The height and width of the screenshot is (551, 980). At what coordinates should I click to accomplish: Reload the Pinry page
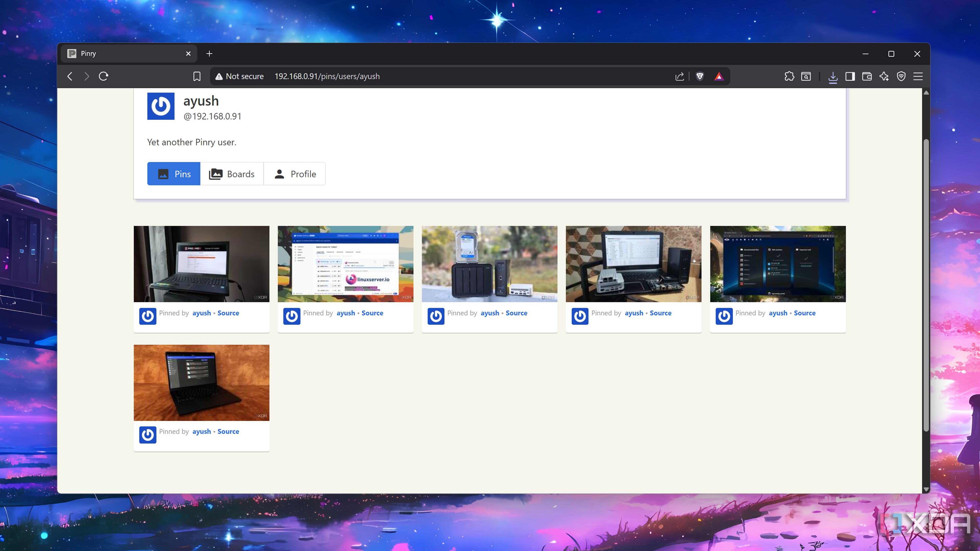103,77
